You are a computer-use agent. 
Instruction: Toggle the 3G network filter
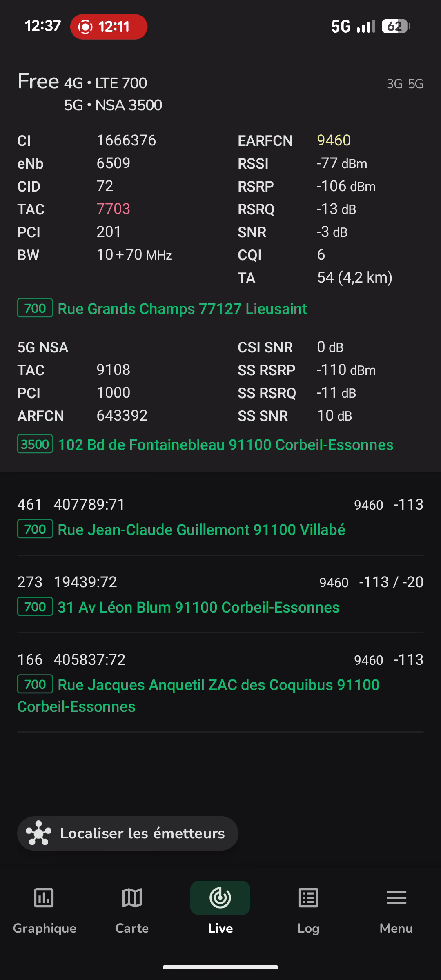pyautogui.click(x=394, y=84)
